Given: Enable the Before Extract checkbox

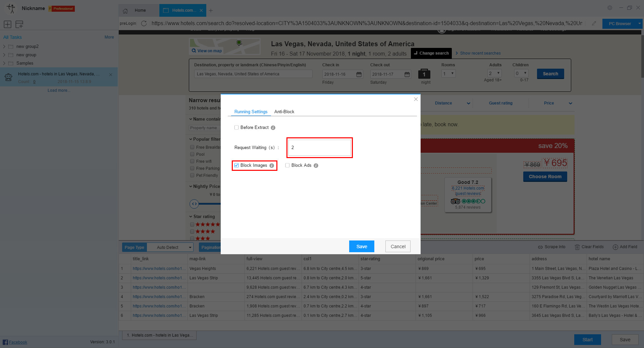Looking at the screenshot, I should 236,128.
